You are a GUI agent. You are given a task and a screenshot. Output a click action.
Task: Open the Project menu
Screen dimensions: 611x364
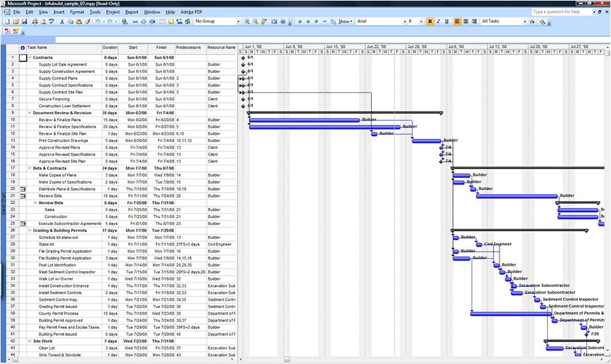coord(113,12)
